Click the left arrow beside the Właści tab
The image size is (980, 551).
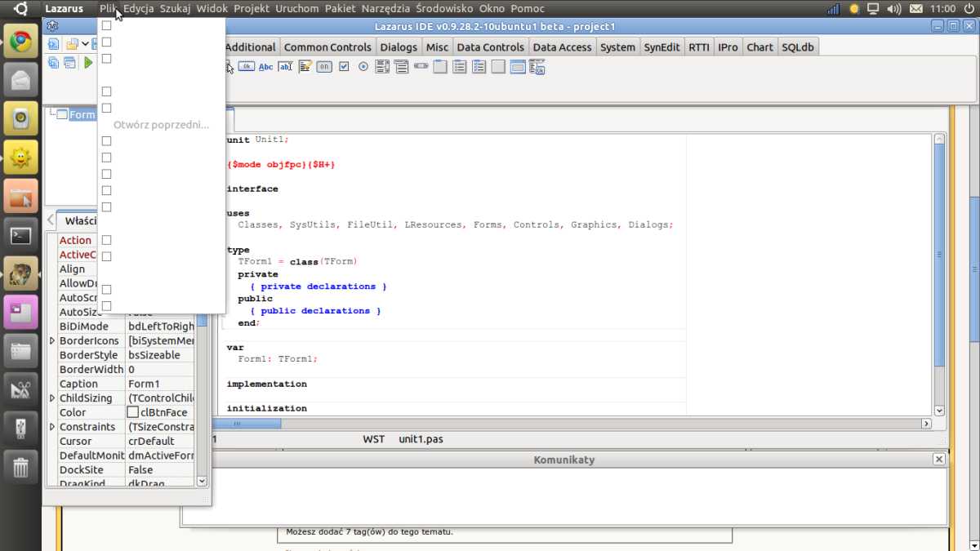51,220
